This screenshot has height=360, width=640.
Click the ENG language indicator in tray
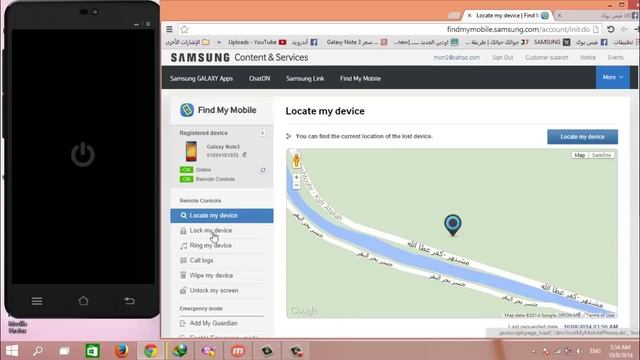click(x=595, y=351)
